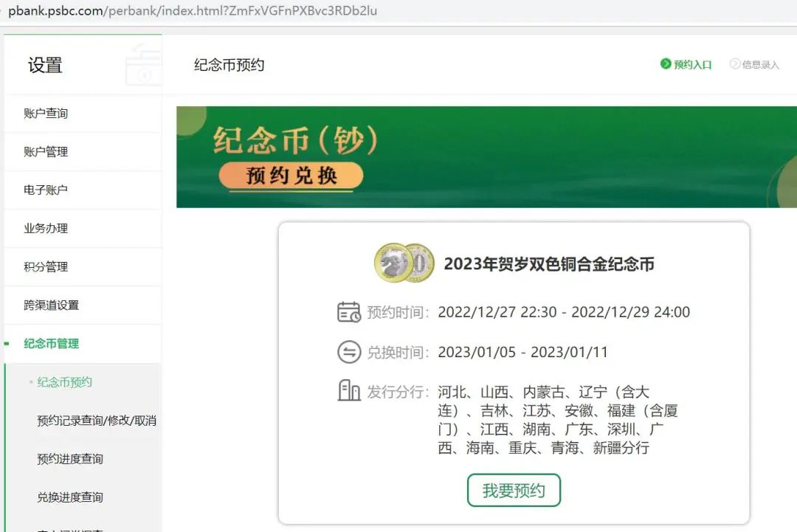Collapse the 纪念币管理 sidebar section
This screenshot has width=797, height=532.
pyautogui.click(x=50, y=344)
